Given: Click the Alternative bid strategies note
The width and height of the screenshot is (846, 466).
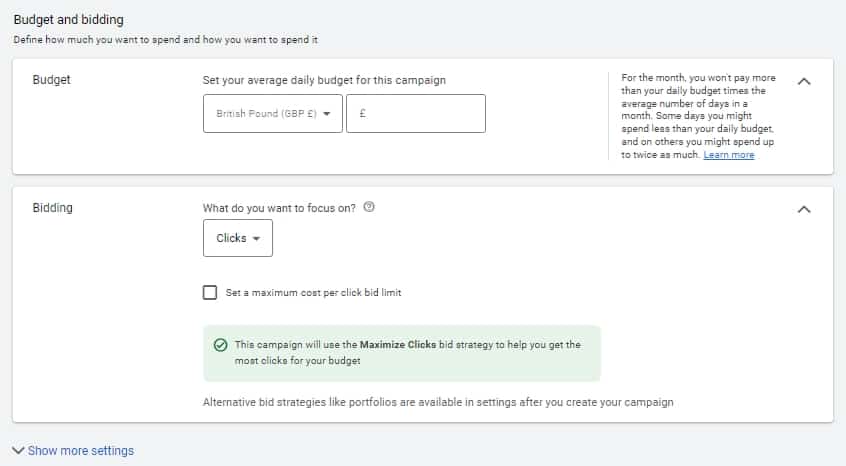Looking at the screenshot, I should (x=438, y=402).
